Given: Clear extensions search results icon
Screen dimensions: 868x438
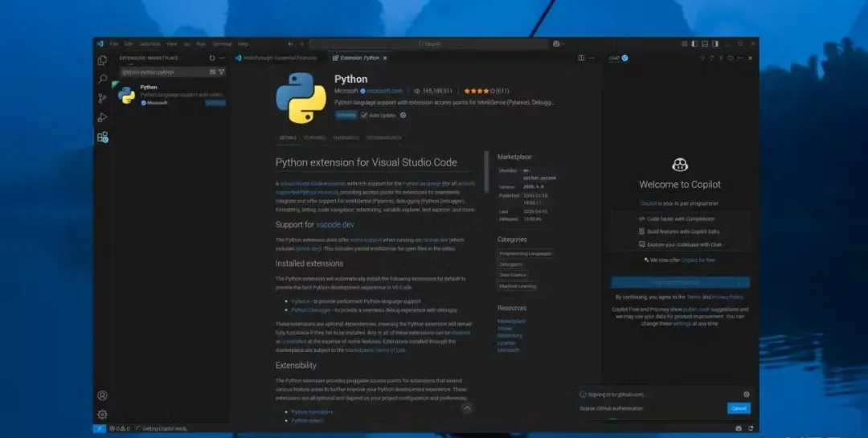Looking at the screenshot, I should [x=212, y=72].
